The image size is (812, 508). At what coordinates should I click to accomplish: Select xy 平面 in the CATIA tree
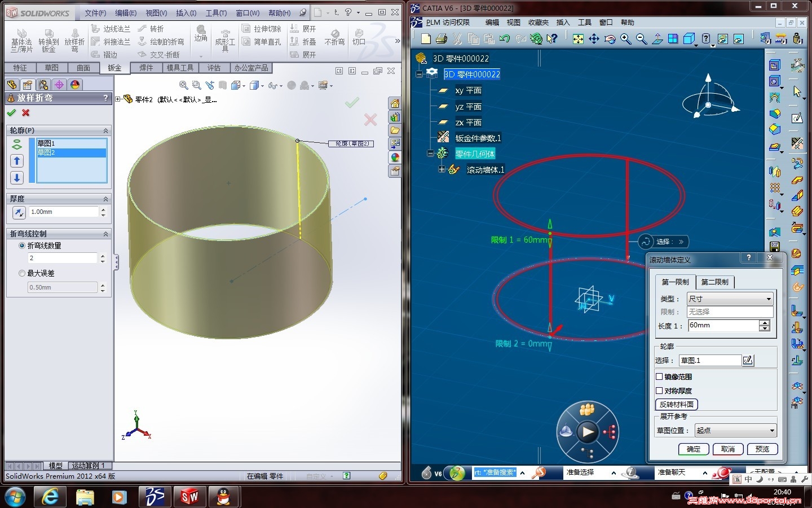coord(468,90)
